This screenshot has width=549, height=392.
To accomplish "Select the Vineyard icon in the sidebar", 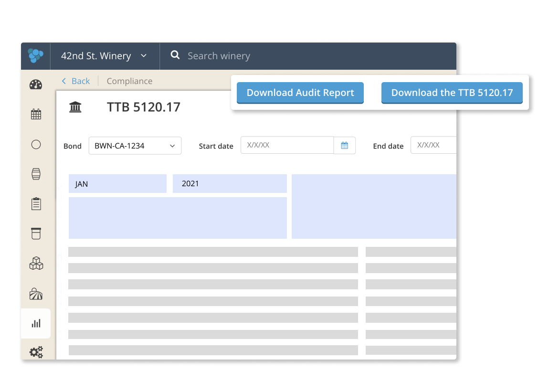I will click(x=36, y=293).
